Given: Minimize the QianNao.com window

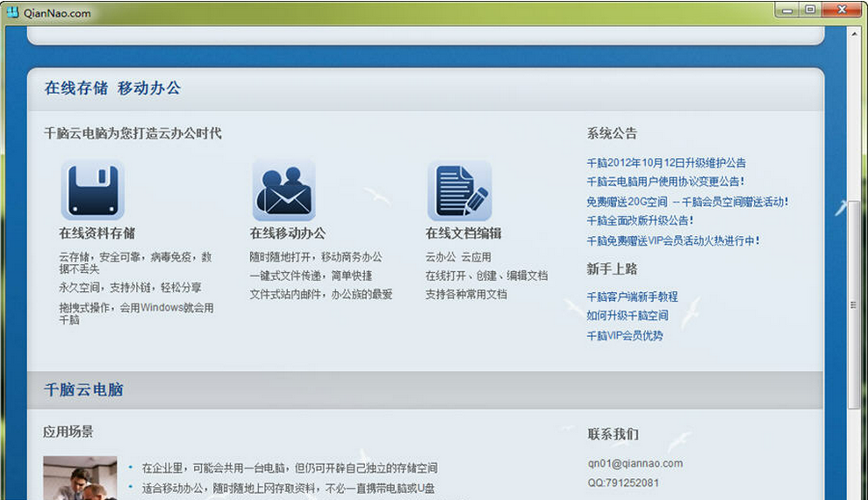Looking at the screenshot, I should tap(786, 10).
